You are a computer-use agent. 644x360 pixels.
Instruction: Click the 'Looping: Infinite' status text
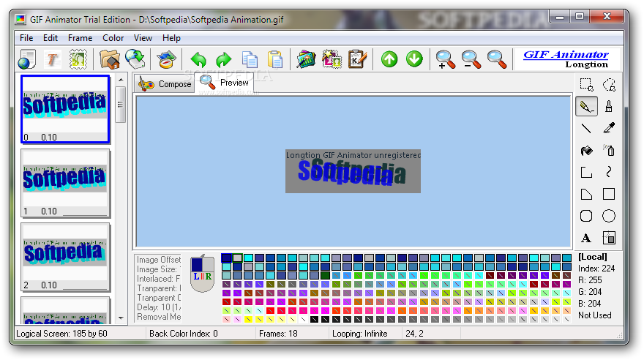click(360, 334)
